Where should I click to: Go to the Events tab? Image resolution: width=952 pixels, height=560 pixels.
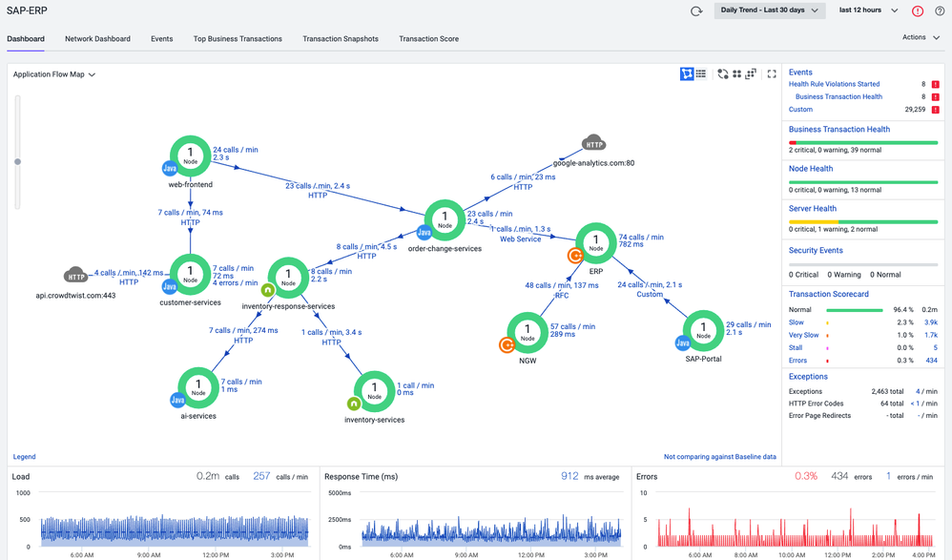162,39
